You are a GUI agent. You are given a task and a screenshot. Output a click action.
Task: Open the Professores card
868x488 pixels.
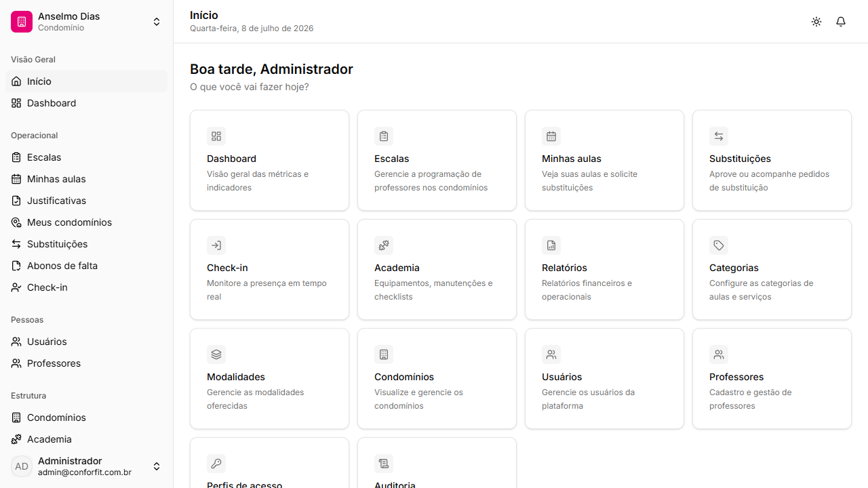tap(772, 378)
